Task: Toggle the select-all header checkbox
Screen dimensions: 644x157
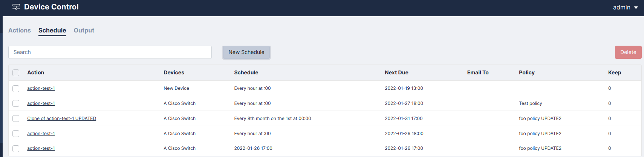Action: pos(16,73)
